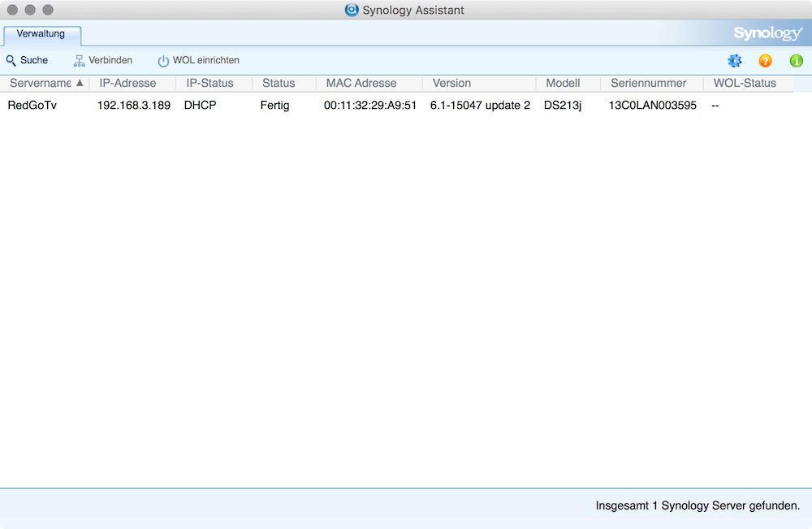Click the version 6.1-15047 update 2 cell
This screenshot has width=812, height=529.
[x=480, y=105]
